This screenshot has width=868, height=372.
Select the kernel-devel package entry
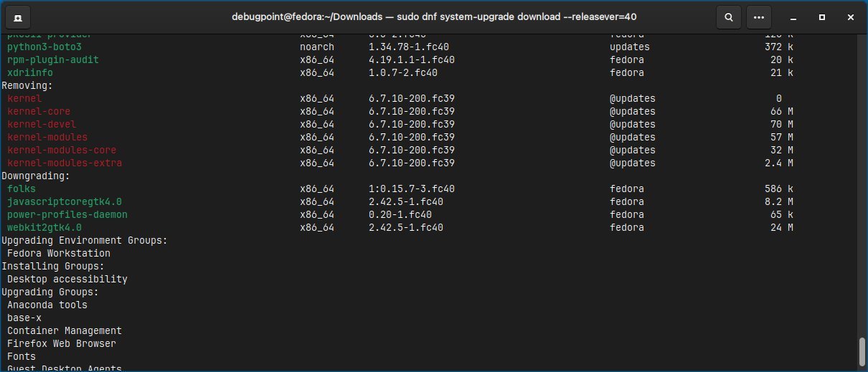click(42, 124)
